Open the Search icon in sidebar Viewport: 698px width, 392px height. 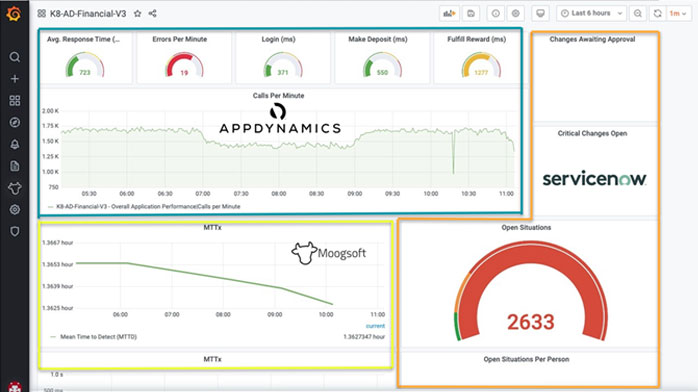coord(15,57)
